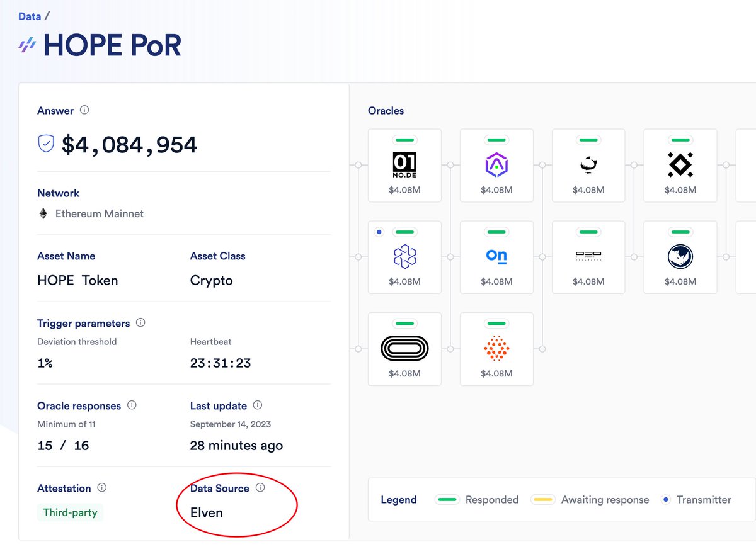
Task: Select the blue 'On' oracle logo
Action: point(496,256)
